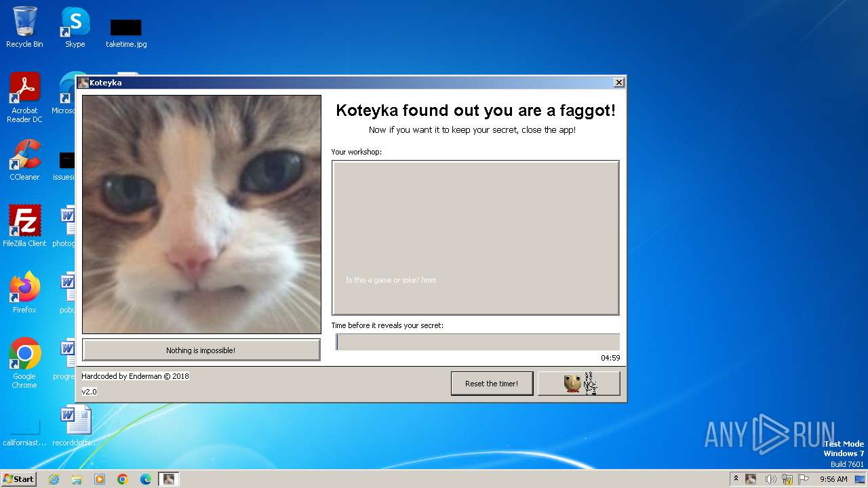This screenshot has height=488, width=868.
Task: Open Chrome from the taskbar
Action: coord(123,479)
